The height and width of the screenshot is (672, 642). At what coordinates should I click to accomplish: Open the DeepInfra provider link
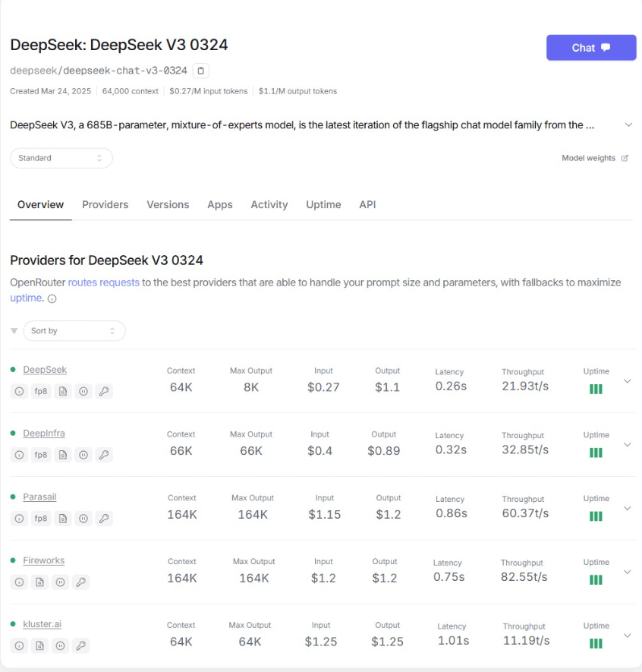click(44, 434)
